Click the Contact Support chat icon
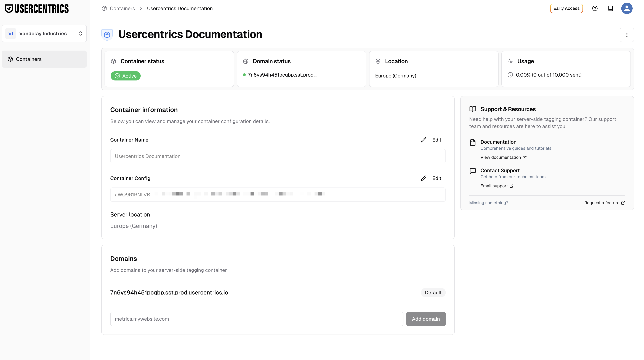 (x=472, y=171)
